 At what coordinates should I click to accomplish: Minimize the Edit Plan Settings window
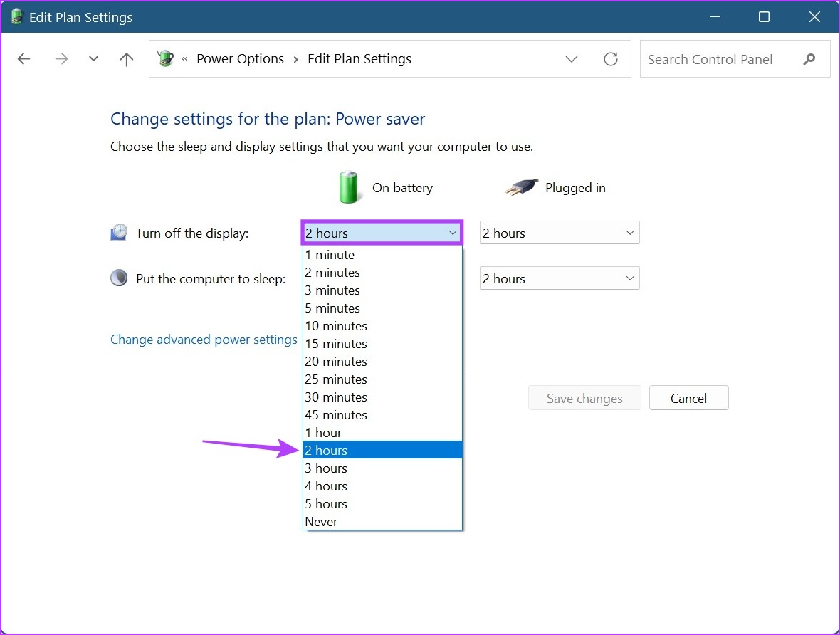715,17
